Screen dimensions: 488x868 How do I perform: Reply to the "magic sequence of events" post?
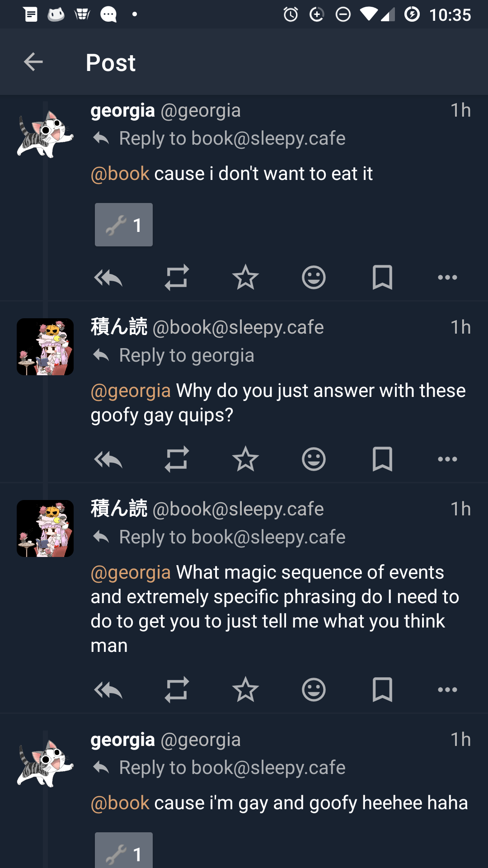[108, 690]
